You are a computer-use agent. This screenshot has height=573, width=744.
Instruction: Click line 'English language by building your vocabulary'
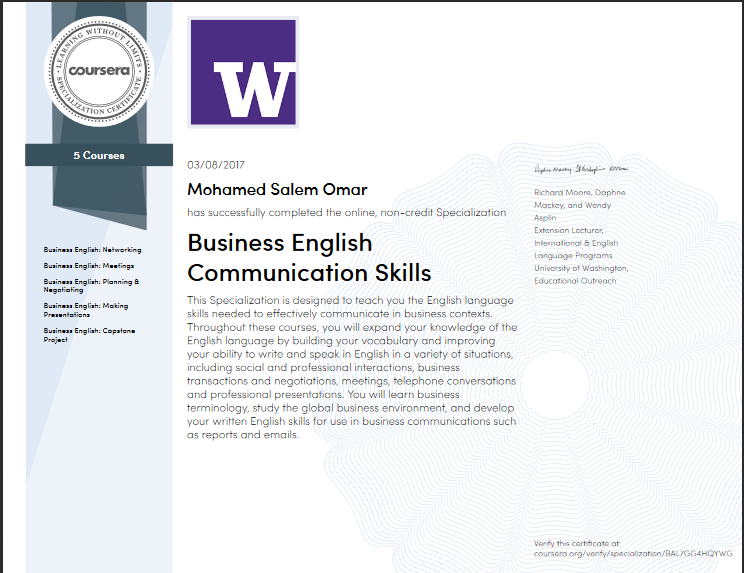point(341,341)
